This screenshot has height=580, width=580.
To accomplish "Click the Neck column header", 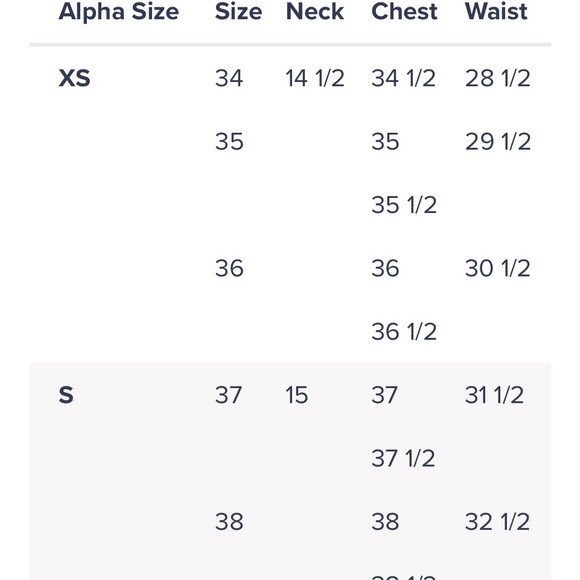I will [315, 11].
